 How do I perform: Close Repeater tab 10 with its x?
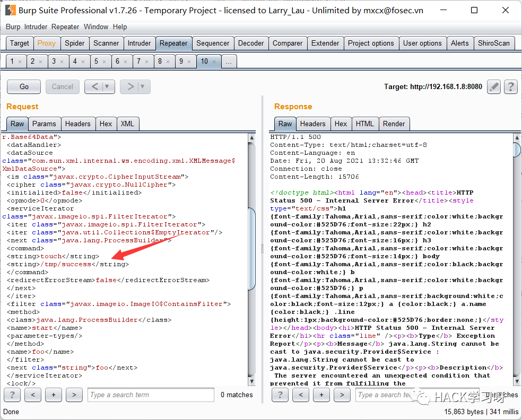point(214,62)
